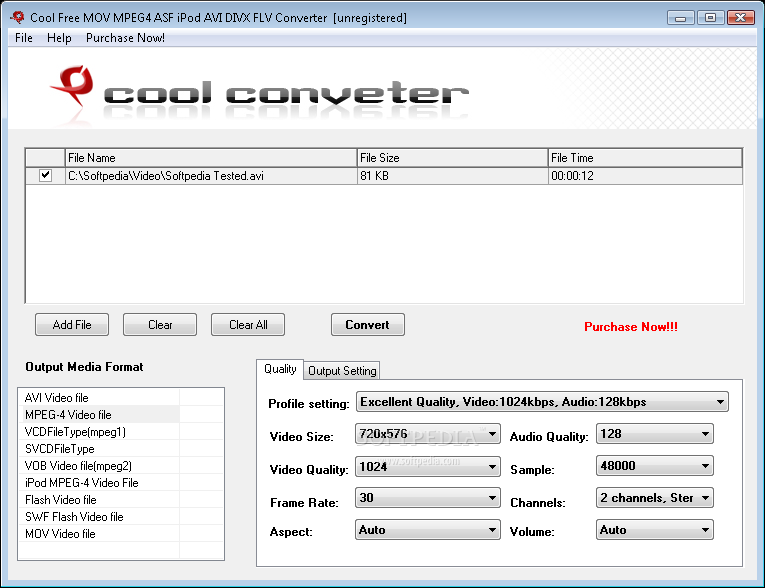765x588 pixels.
Task: Click the File Time column header
Action: [645, 158]
